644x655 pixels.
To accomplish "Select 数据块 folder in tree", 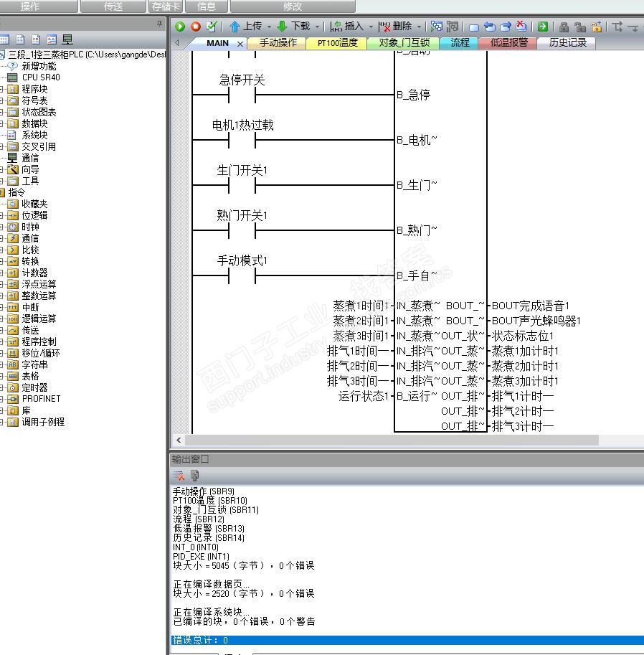I will pyautogui.click(x=34, y=123).
